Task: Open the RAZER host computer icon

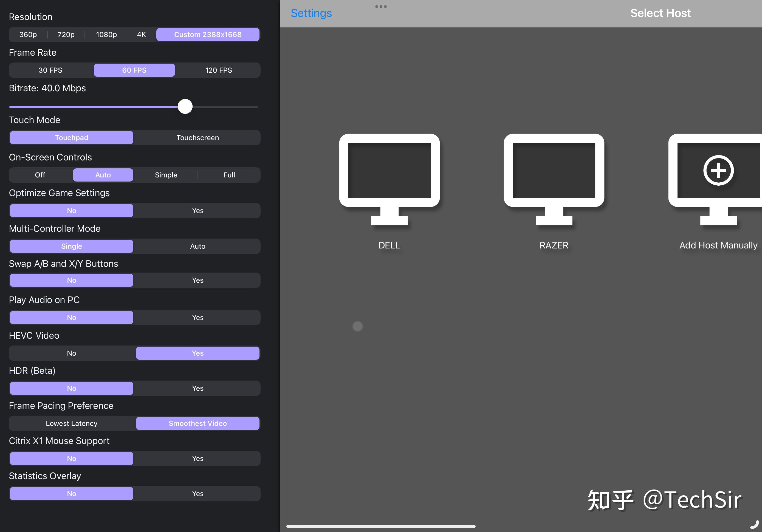Action: click(554, 180)
